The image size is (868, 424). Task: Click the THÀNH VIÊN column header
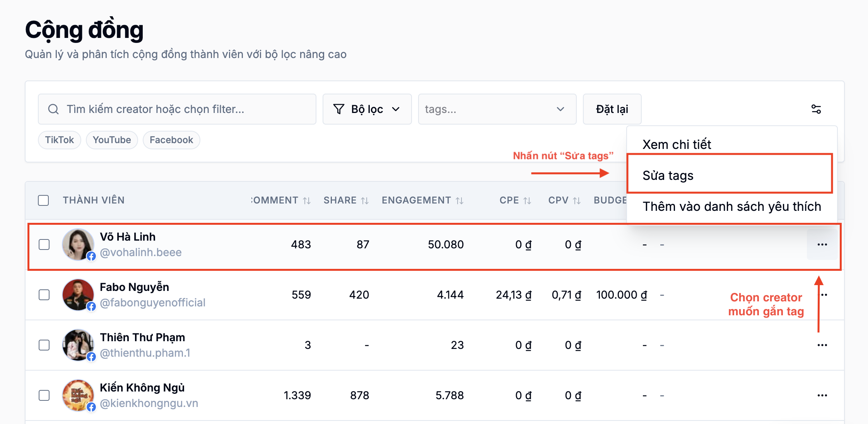click(x=94, y=200)
